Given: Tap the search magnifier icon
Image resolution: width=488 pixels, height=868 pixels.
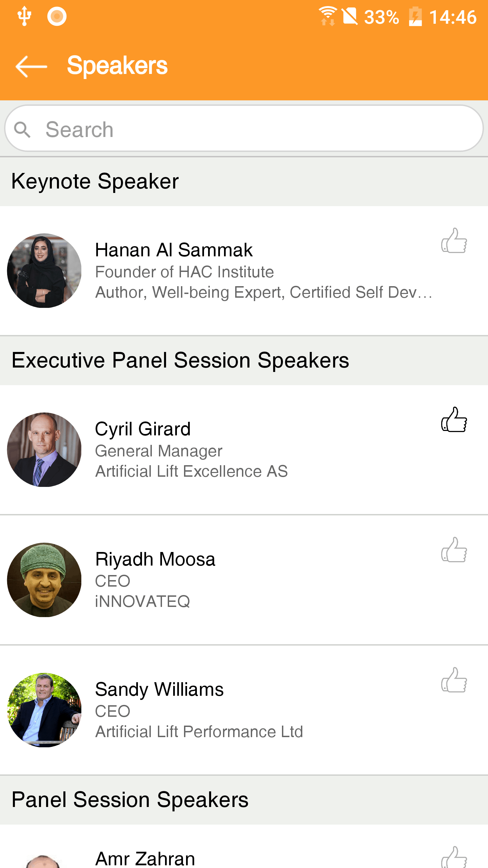Looking at the screenshot, I should 22,130.
